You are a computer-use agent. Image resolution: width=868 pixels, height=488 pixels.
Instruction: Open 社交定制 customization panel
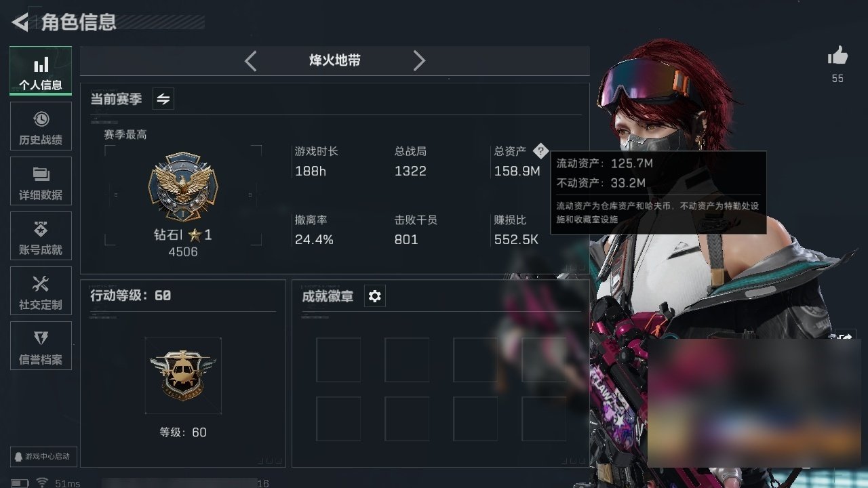(x=41, y=291)
